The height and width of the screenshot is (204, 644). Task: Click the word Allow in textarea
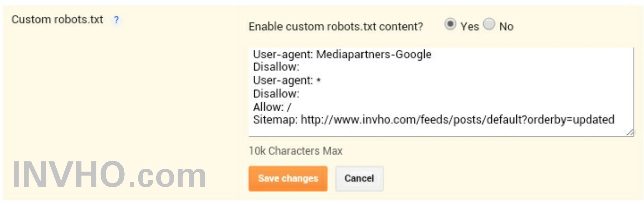click(x=268, y=107)
